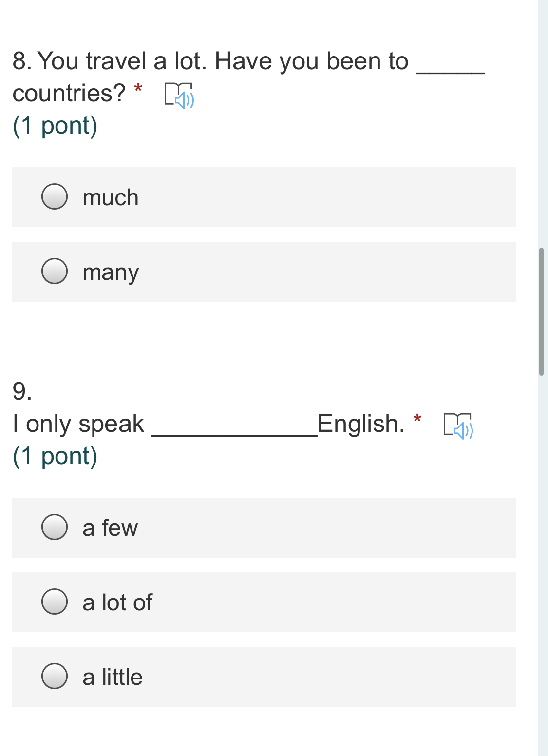
Task: Click the "much" answer label text
Action: click(111, 198)
